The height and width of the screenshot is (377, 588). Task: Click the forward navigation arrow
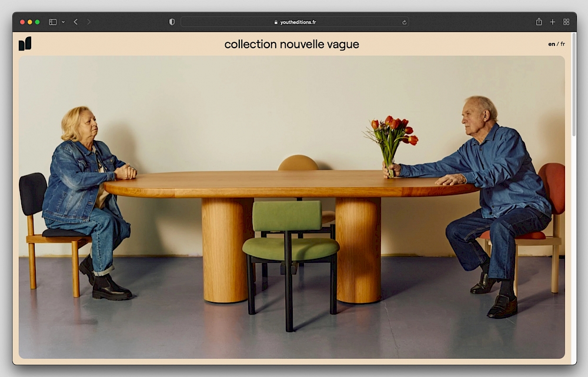[x=89, y=22]
